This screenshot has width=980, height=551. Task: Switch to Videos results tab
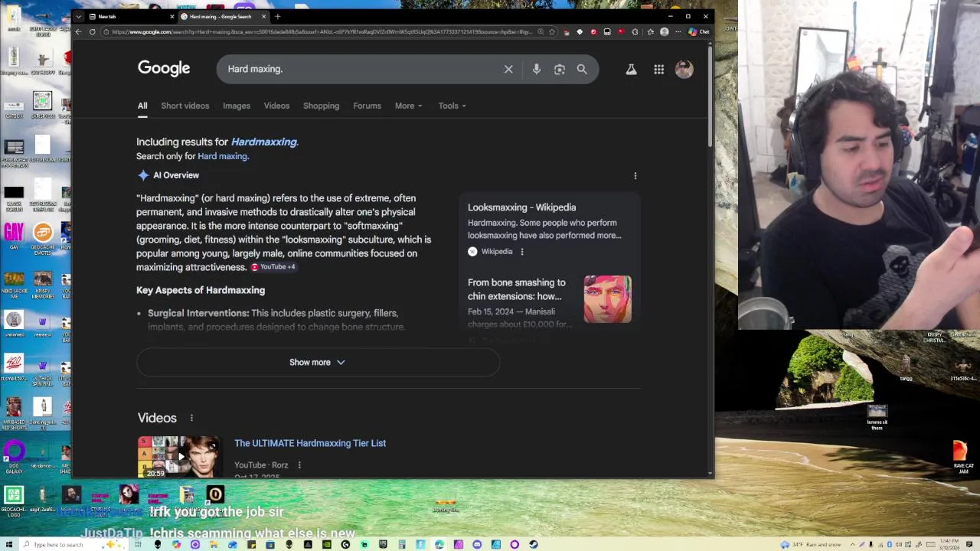pyautogui.click(x=276, y=106)
